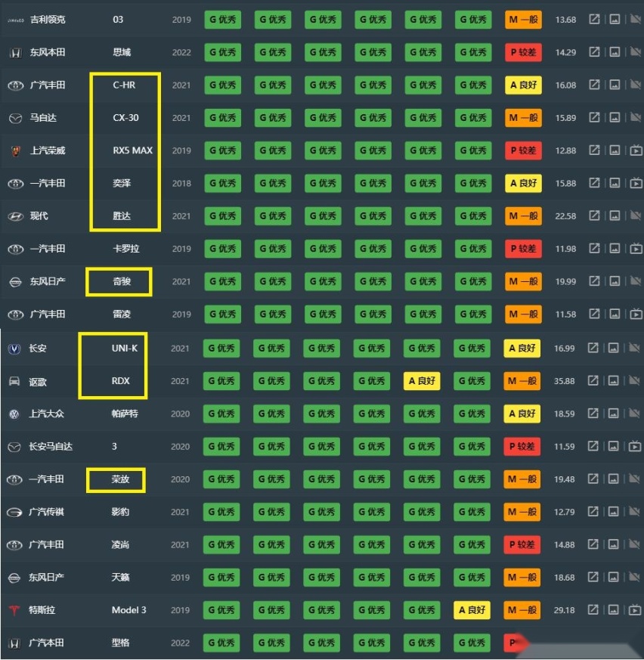The height and width of the screenshot is (660, 644).
Task: Click the car icon beside 讴歌
Action: pos(14,381)
